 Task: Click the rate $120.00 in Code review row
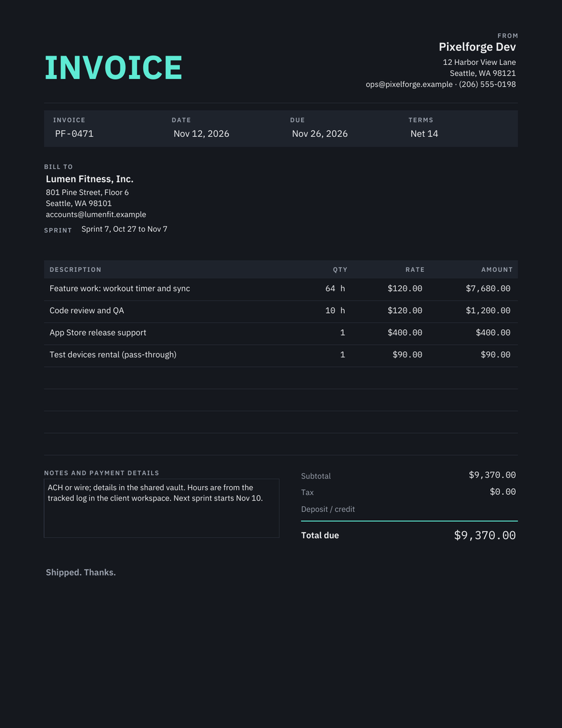tap(405, 311)
